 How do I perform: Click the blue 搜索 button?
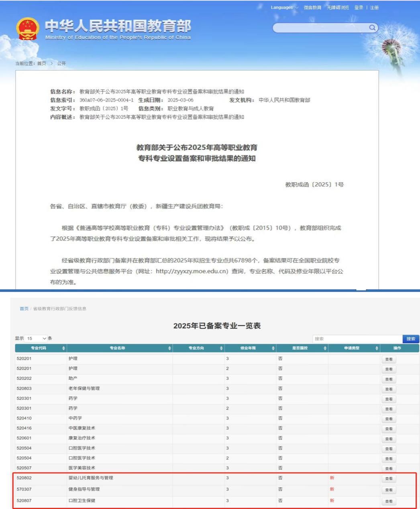(x=411, y=339)
